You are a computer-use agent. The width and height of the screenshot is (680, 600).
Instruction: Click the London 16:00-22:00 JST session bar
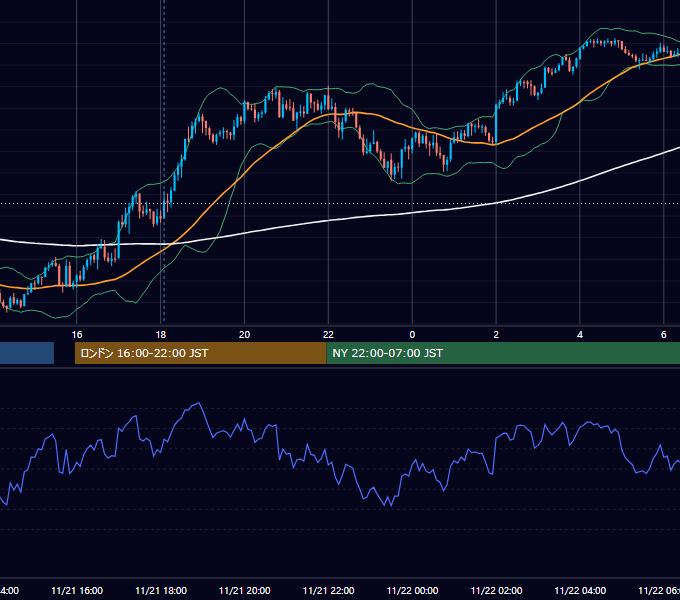click(200, 353)
